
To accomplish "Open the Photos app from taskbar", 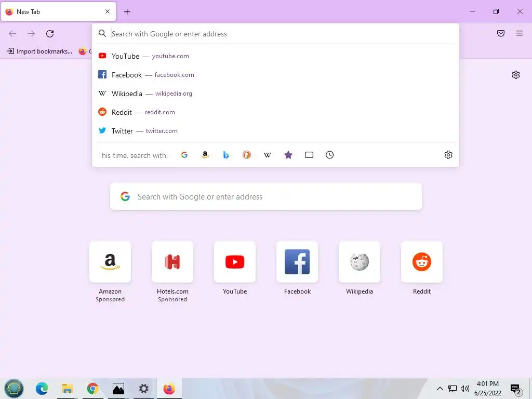I will (118, 389).
